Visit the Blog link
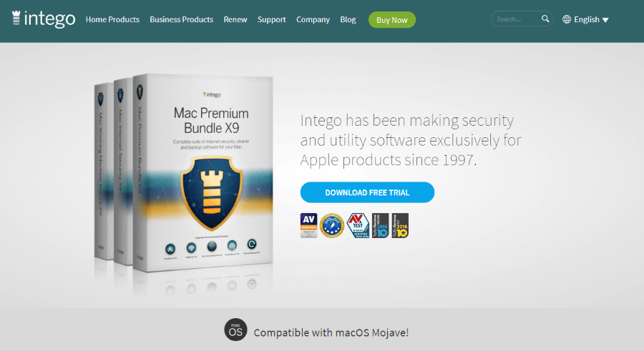This screenshot has width=644, height=351. click(348, 20)
